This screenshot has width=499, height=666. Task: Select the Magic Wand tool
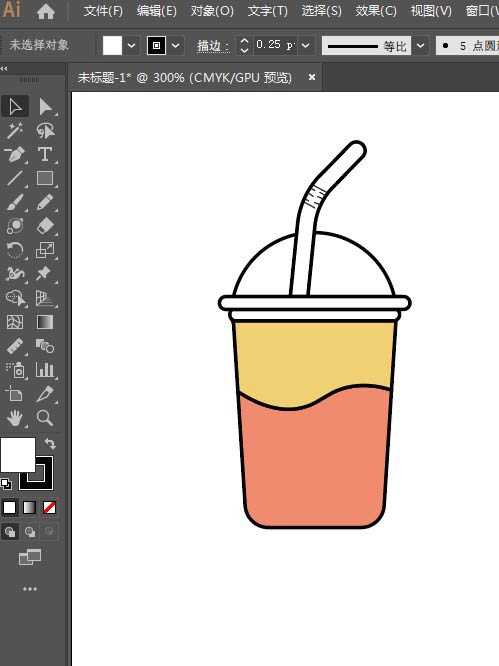(15, 130)
